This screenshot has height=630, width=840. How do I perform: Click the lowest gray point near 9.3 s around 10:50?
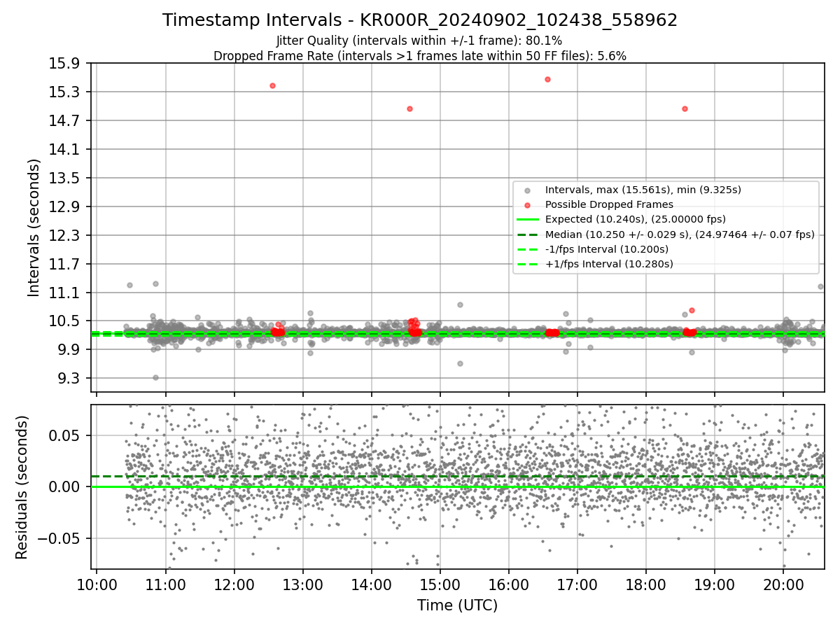click(x=155, y=377)
